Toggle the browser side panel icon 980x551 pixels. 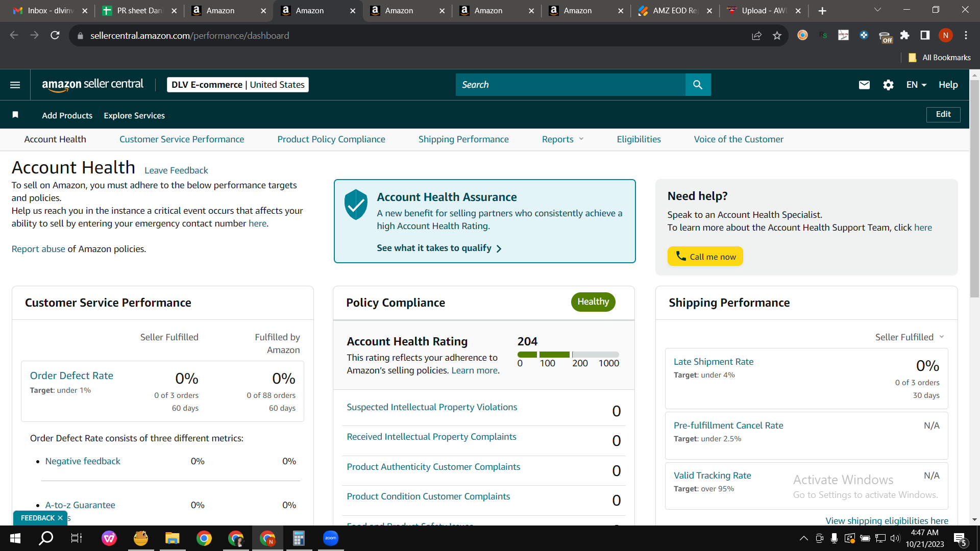(x=925, y=35)
